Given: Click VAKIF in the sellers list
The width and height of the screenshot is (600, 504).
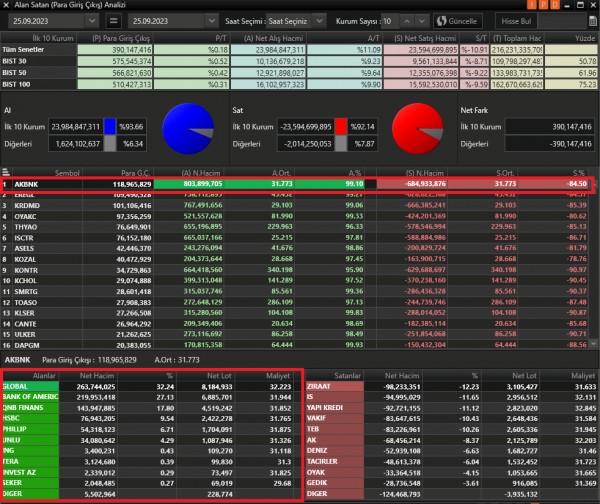Looking at the screenshot, I should pyautogui.click(x=335, y=418).
